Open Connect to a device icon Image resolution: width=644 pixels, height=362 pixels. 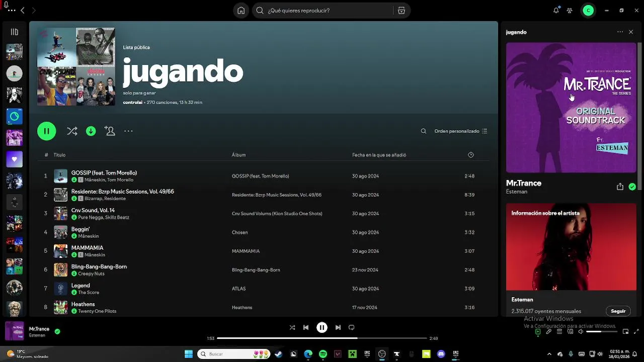tap(571, 332)
